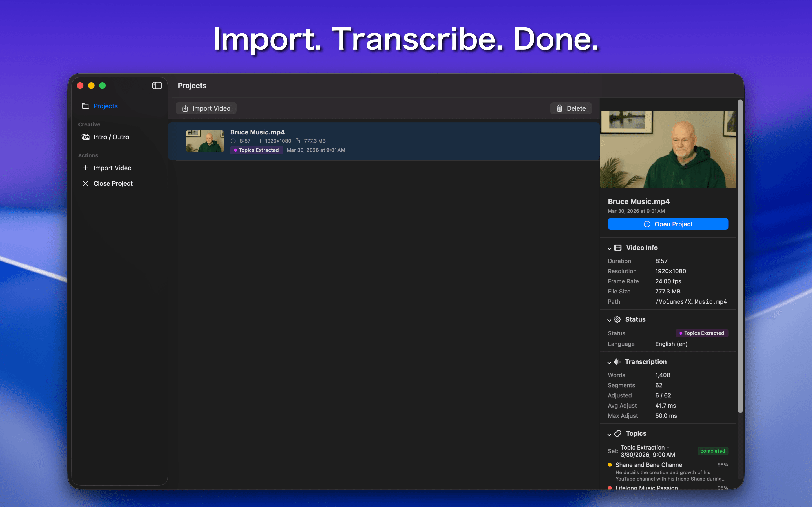Click the plus icon for Import Video action

tap(86, 168)
